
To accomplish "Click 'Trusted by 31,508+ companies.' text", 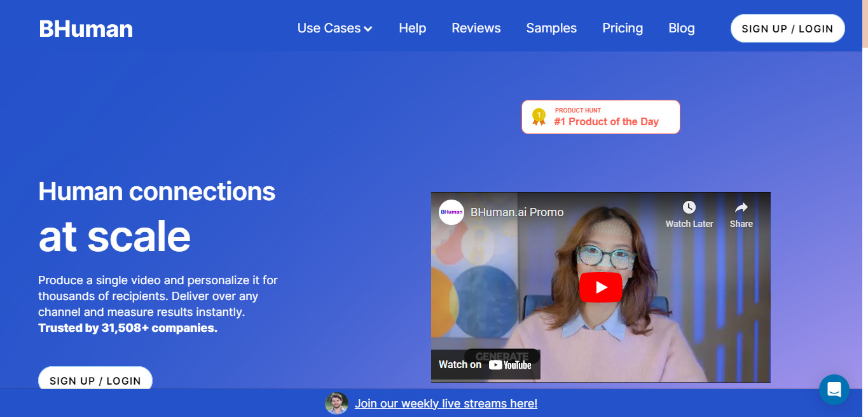I will click(128, 328).
